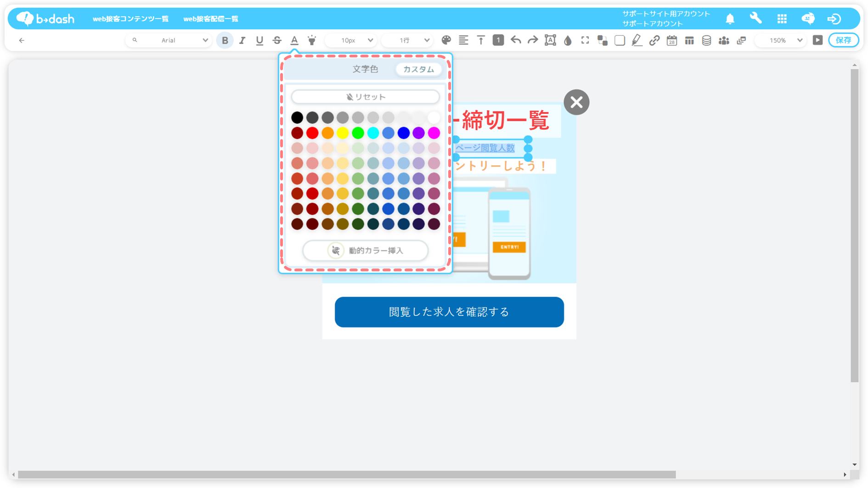Click the b→dash logo
The image size is (868, 488).
point(45,19)
